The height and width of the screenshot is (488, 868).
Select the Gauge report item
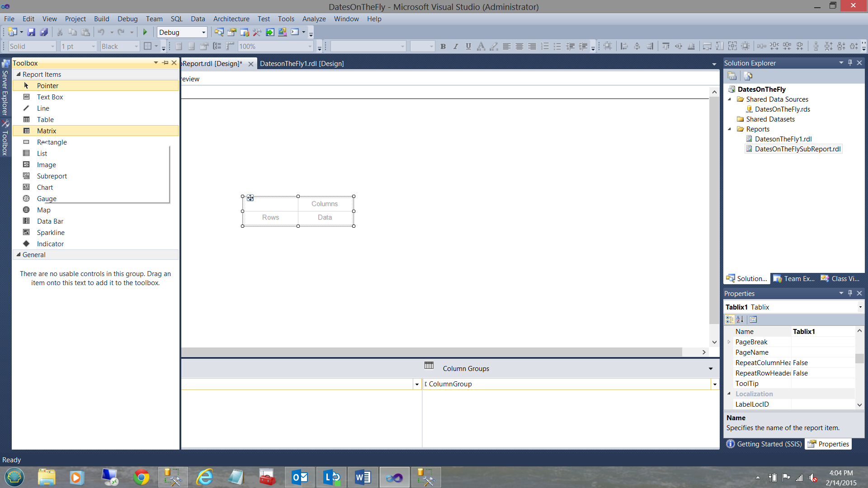pos(47,199)
